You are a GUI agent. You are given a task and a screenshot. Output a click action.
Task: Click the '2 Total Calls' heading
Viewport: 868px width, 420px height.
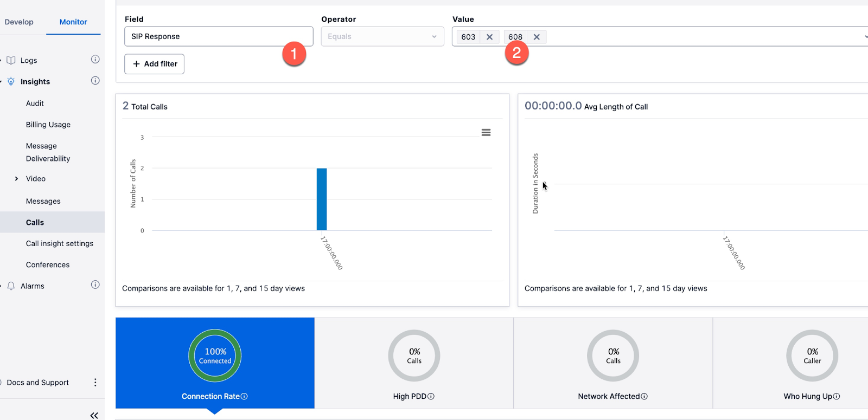pyautogui.click(x=145, y=106)
